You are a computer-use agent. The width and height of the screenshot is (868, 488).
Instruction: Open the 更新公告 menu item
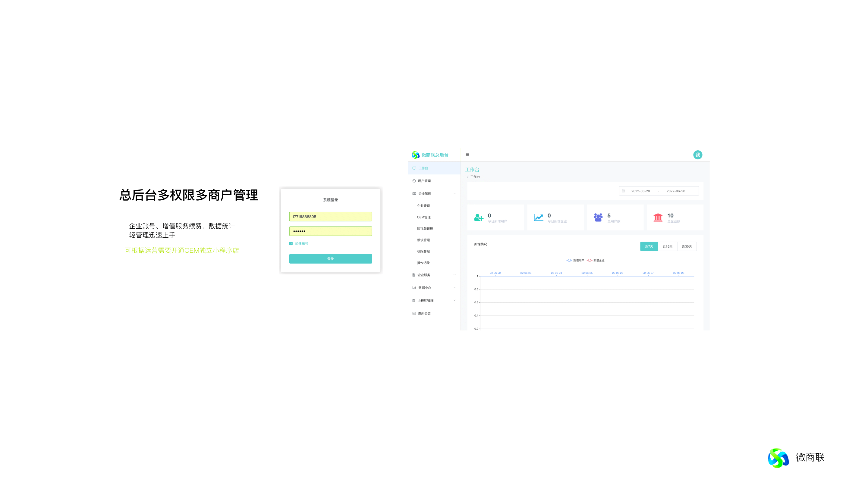[434, 313]
